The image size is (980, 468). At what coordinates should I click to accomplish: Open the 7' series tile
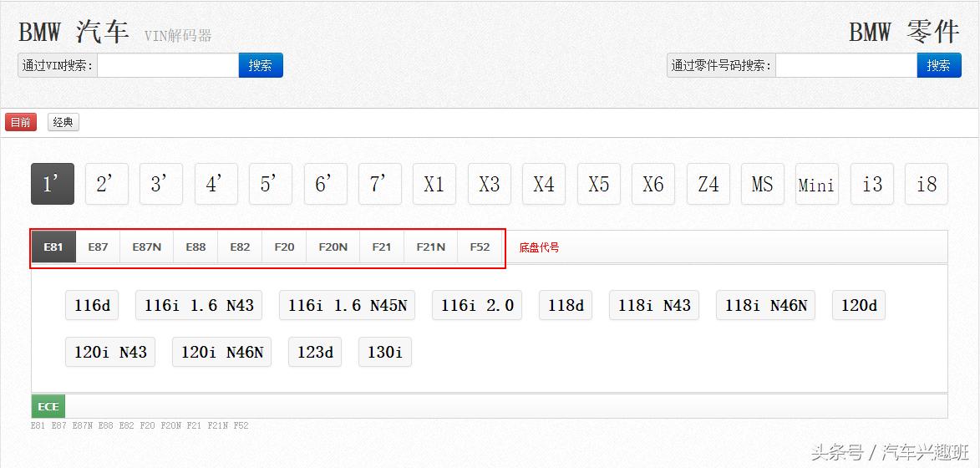[x=380, y=185]
